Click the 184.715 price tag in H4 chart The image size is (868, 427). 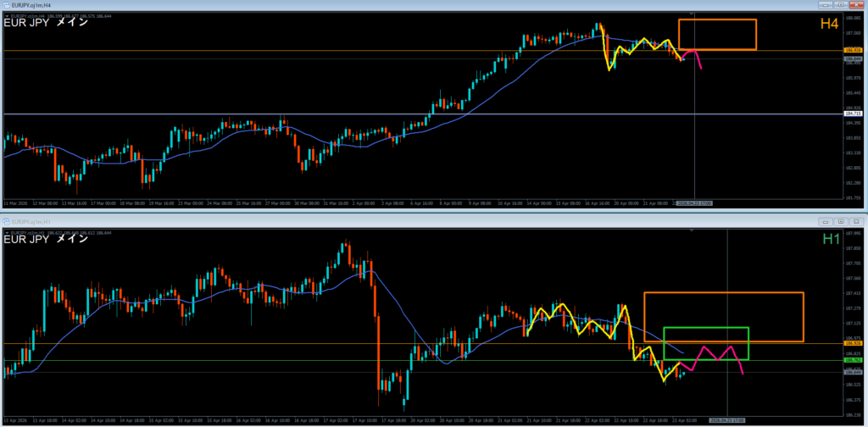point(853,114)
